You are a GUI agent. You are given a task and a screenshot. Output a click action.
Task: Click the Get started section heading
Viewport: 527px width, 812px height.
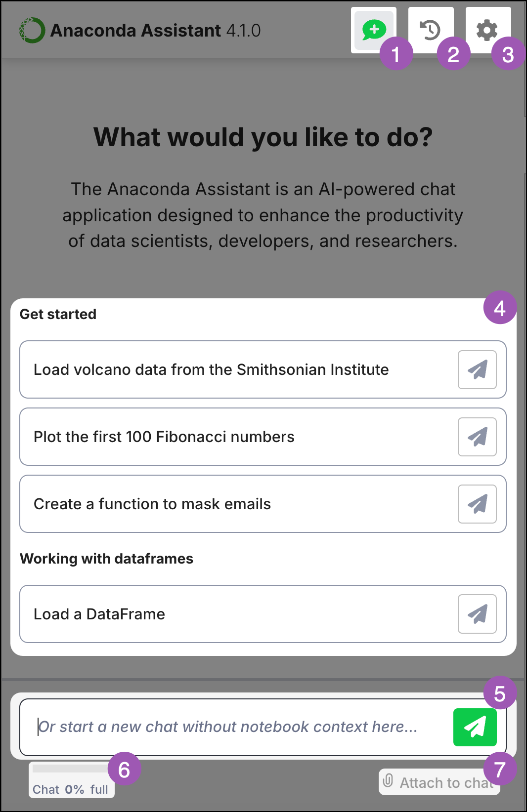coord(58,314)
